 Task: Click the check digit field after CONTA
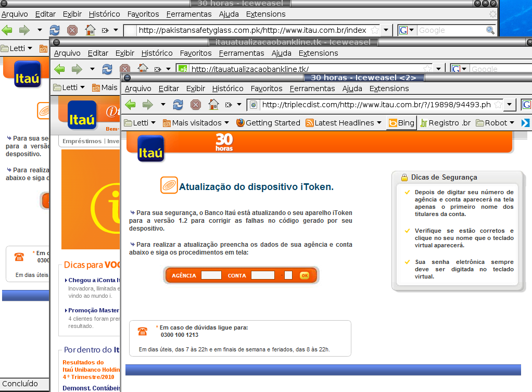point(288,275)
